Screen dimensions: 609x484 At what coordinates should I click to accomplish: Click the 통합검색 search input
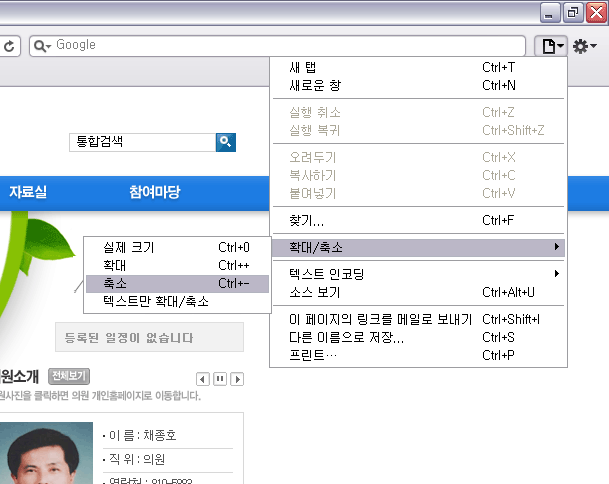142,142
